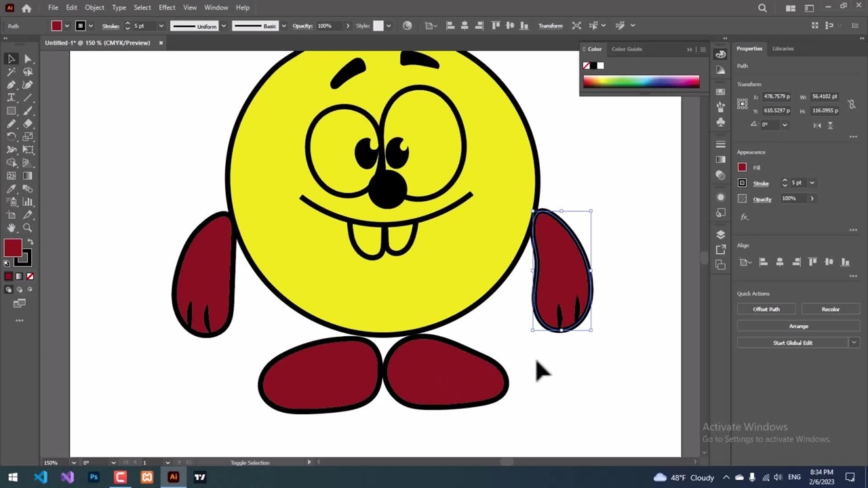This screenshot has height=488, width=868.
Task: Click the Recolor Artwork icon in control bar
Action: click(407, 26)
